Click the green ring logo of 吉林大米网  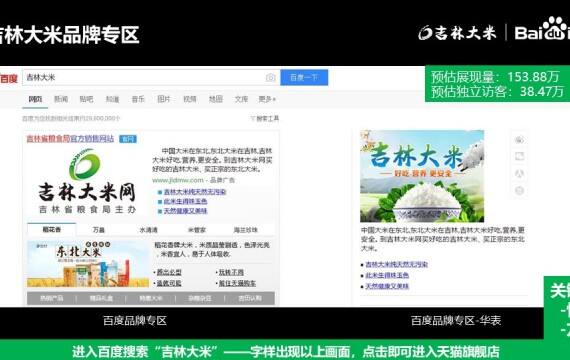85,164
